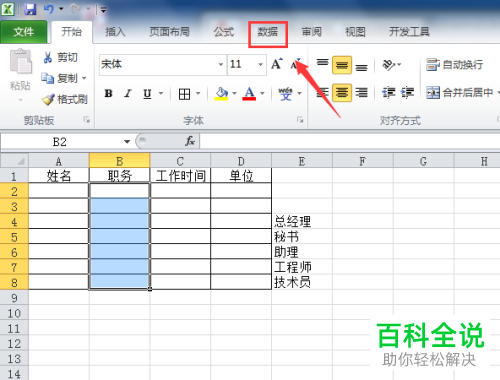Switch to the 插入 tab
Viewport: 500px width, 380px height.
pyautogui.click(x=115, y=32)
